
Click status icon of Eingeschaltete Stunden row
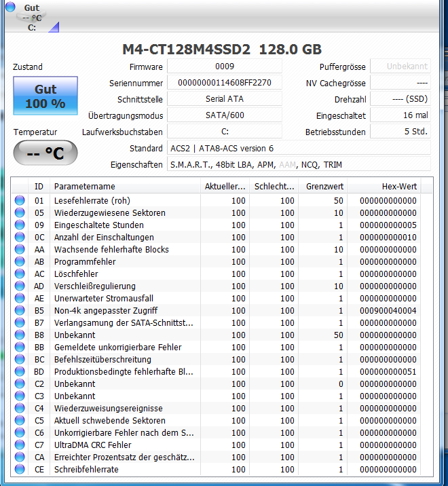click(x=20, y=225)
